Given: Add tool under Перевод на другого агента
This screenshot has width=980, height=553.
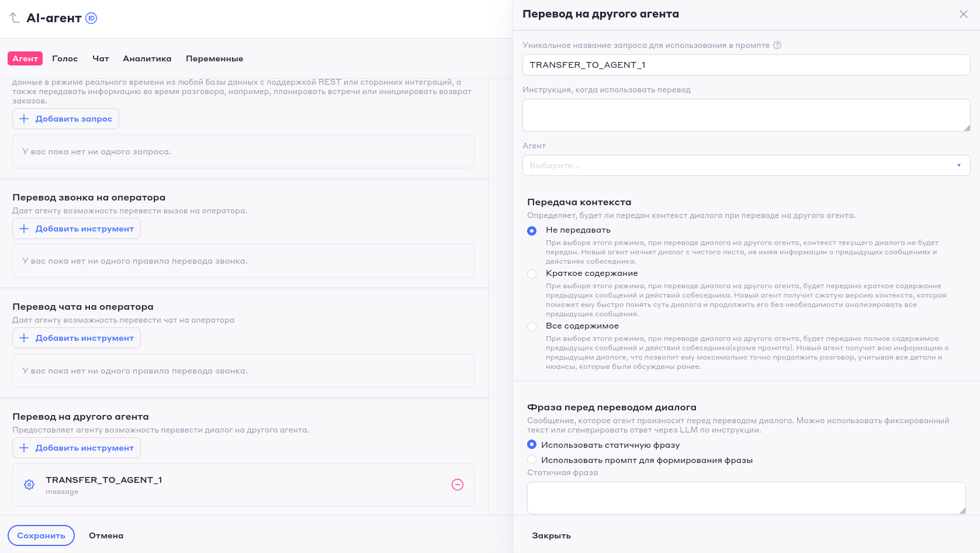Looking at the screenshot, I should tap(77, 448).
